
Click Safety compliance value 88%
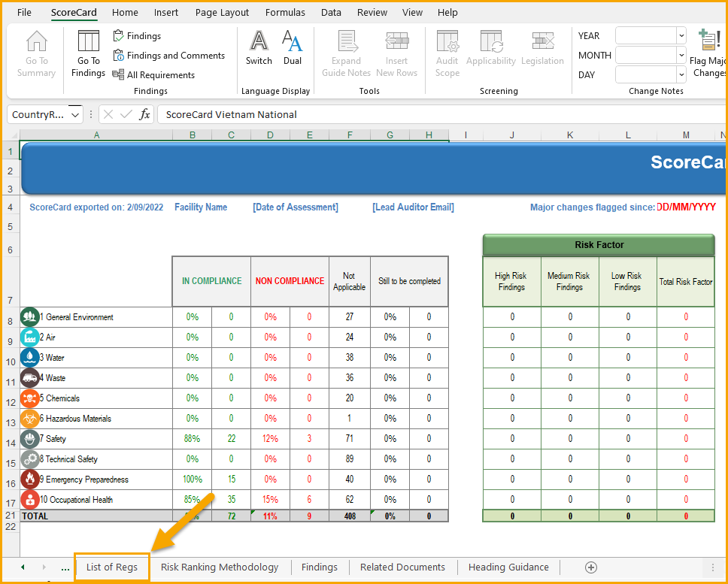(x=193, y=438)
